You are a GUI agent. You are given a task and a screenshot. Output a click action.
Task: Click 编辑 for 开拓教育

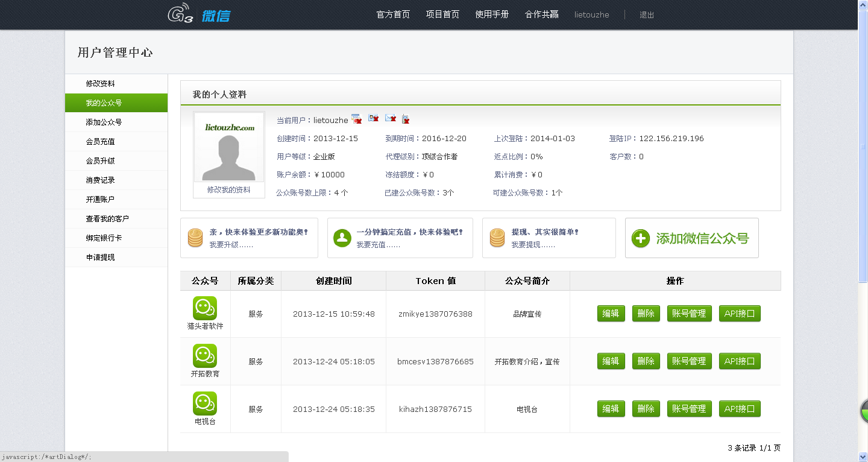point(611,361)
